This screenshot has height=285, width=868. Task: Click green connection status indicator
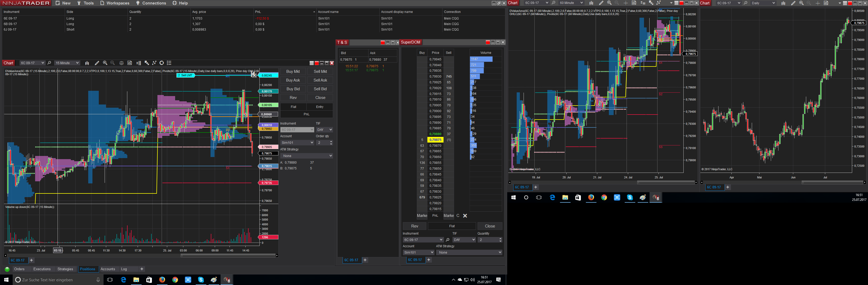(7, 269)
